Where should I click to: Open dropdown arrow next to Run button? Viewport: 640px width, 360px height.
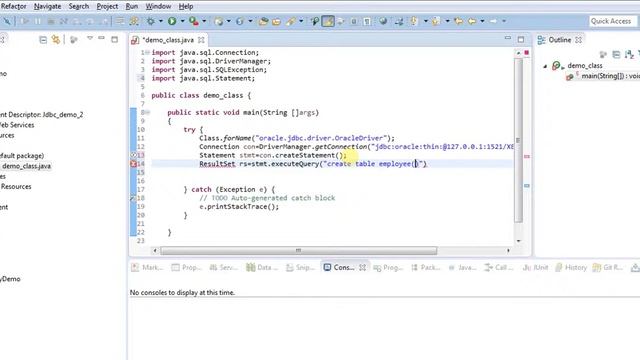coord(182,21)
